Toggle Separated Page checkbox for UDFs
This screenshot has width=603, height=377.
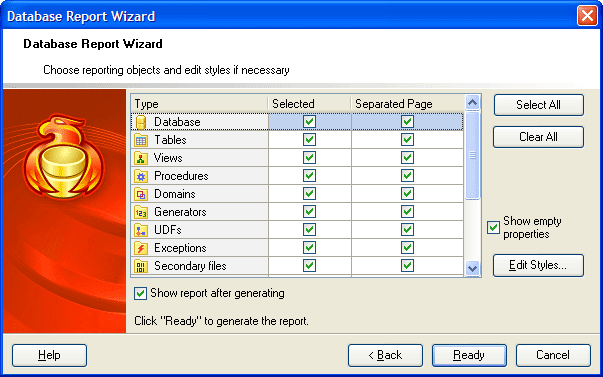coord(407,230)
